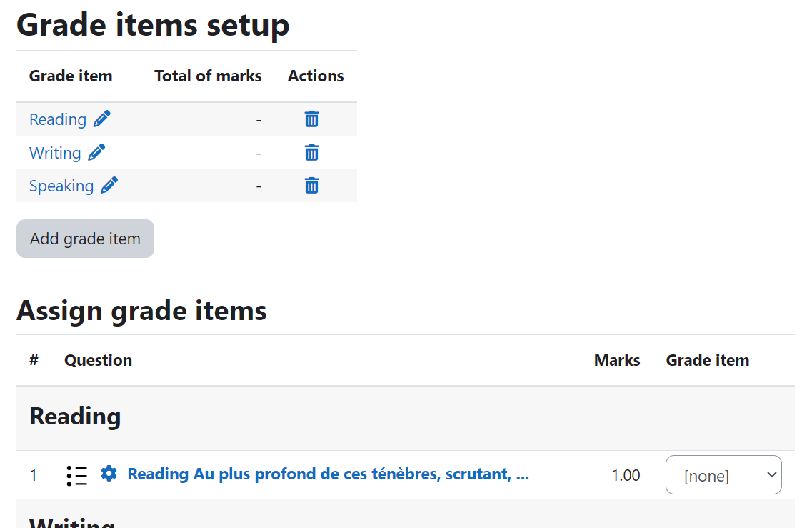
Task: Click the Grade item header in assign table
Action: click(708, 360)
